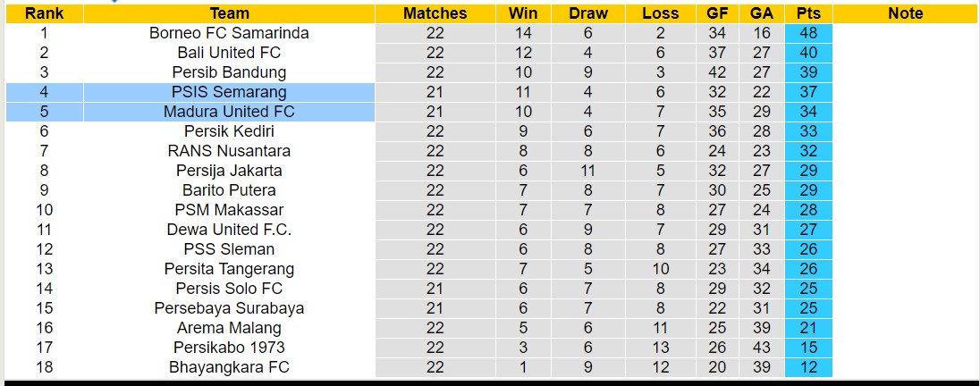Open the Bali United FC team link
The height and width of the screenshot is (386, 980).
pos(229,53)
